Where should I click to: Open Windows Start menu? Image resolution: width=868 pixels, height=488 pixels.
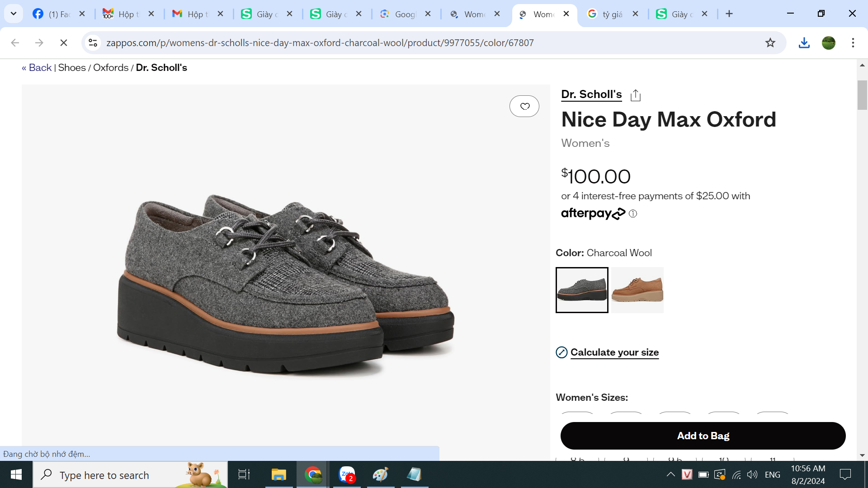pos(16,474)
